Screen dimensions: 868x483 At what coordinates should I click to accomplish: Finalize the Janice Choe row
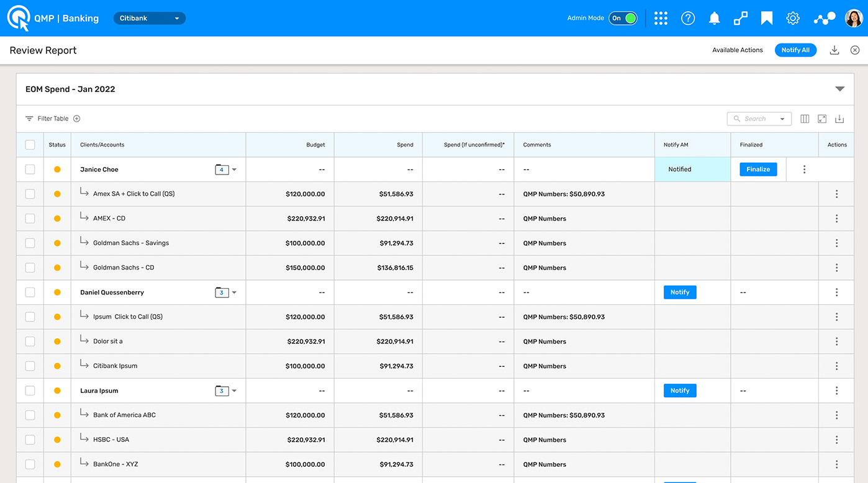pos(758,169)
